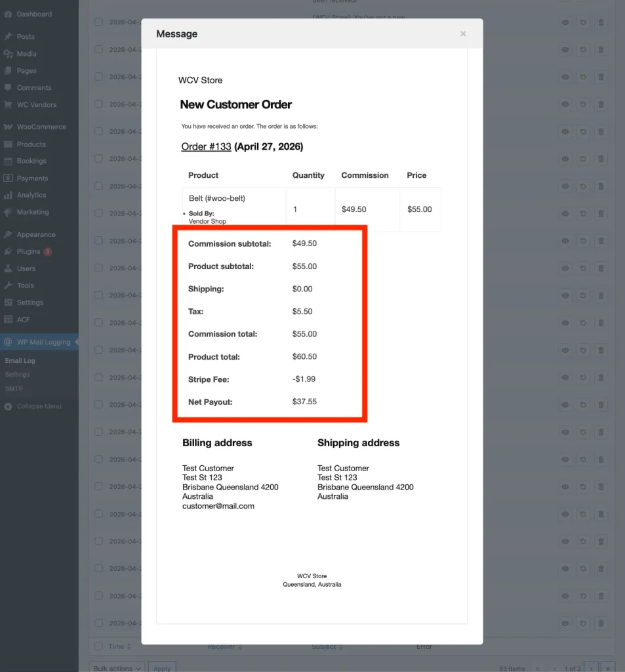625x672 pixels.
Task: Click the 'Vendor Shop' seller text
Action: pyautogui.click(x=207, y=221)
